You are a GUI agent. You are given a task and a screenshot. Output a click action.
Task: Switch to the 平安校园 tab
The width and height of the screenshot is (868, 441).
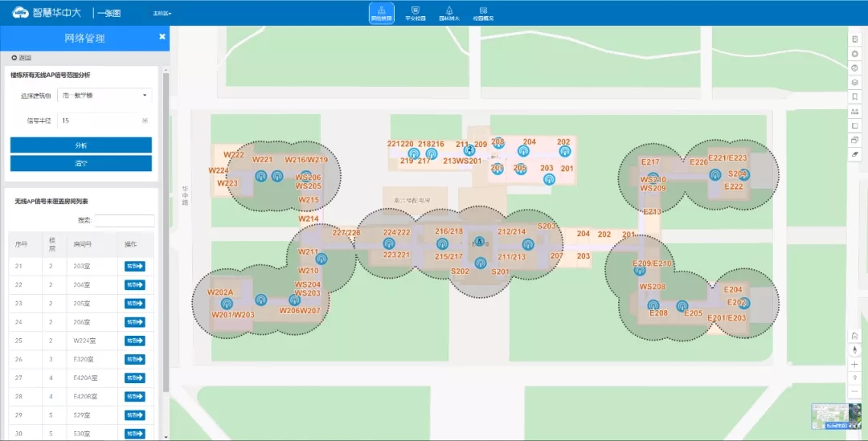tap(415, 13)
